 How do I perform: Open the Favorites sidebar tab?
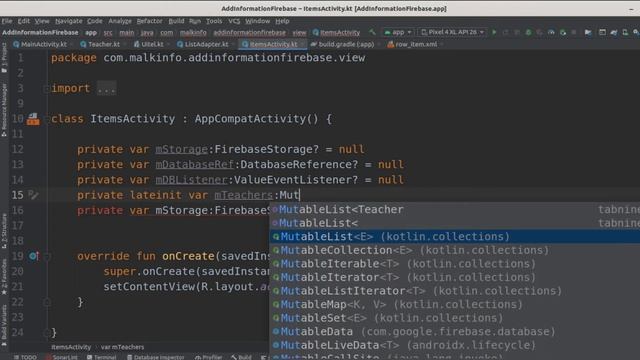(x=4, y=277)
